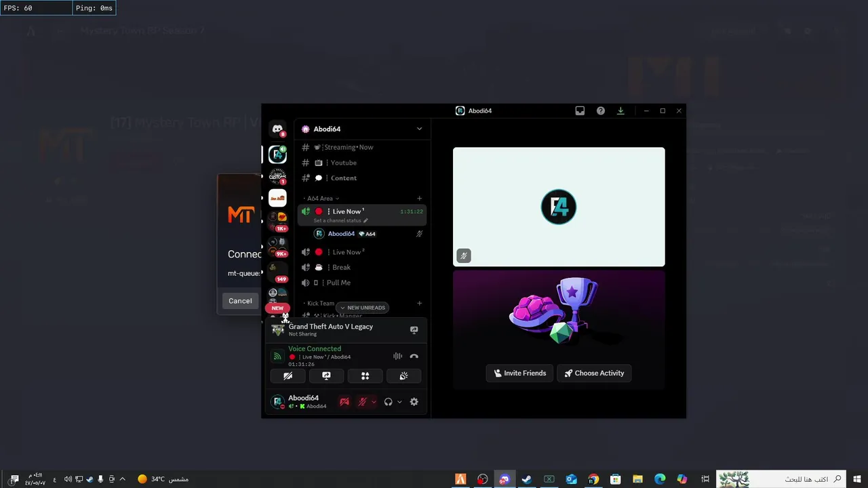Open the soundboard button
Screen dimensions: 868x488
403,375
